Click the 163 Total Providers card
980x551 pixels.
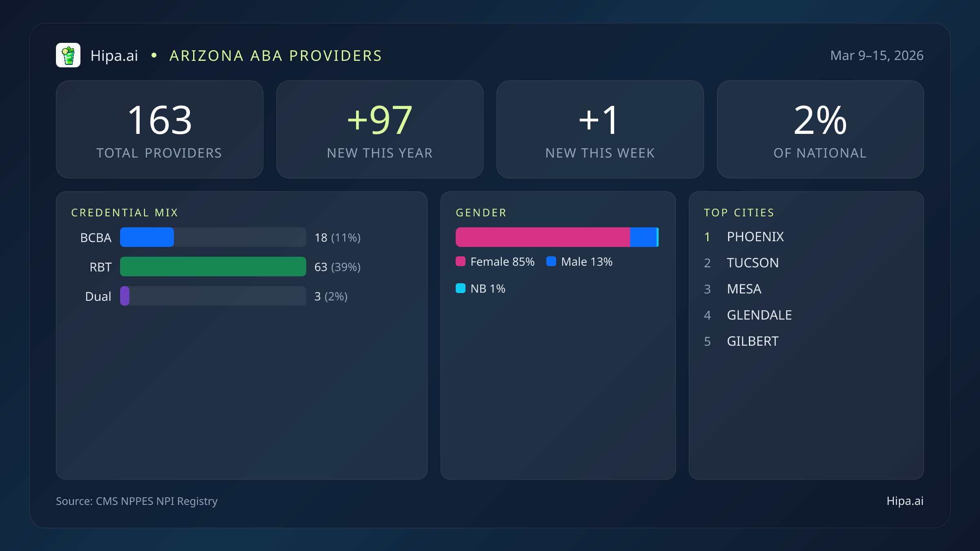click(159, 129)
